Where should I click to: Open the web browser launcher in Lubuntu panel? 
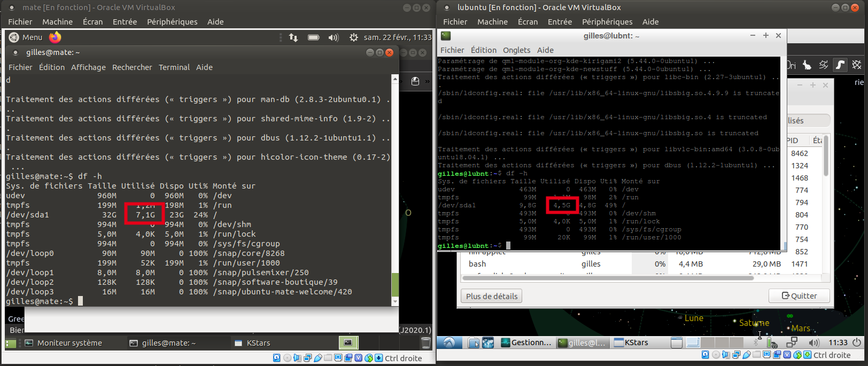488,343
